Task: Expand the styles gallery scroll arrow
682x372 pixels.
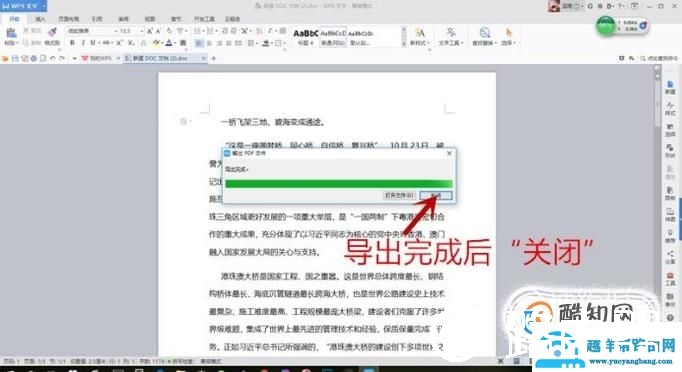Action: [404, 43]
